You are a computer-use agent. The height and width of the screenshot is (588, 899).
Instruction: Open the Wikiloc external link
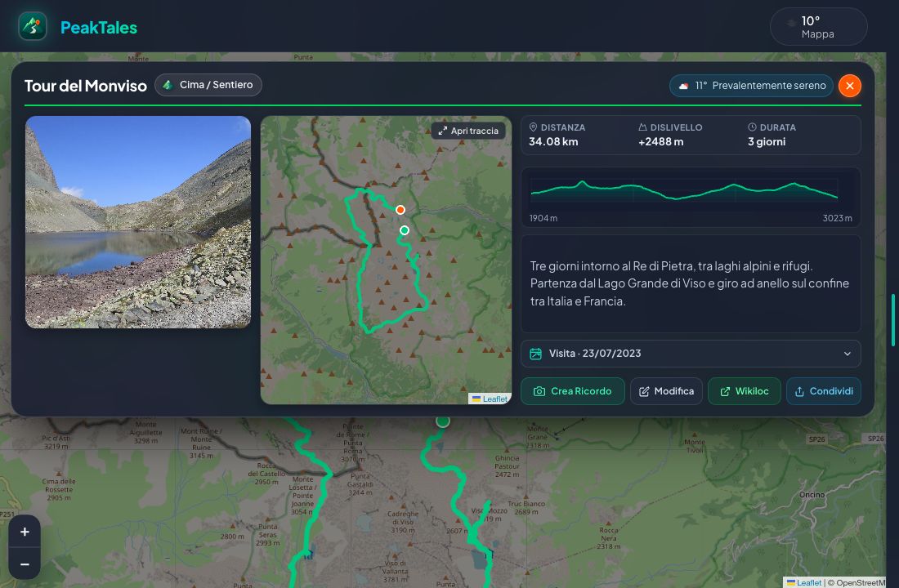click(745, 391)
